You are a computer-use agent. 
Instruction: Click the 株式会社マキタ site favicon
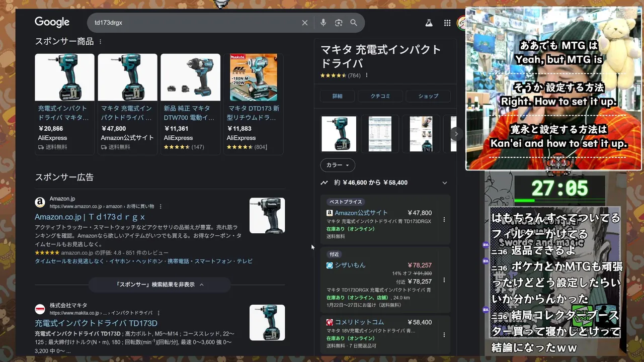coord(40,309)
